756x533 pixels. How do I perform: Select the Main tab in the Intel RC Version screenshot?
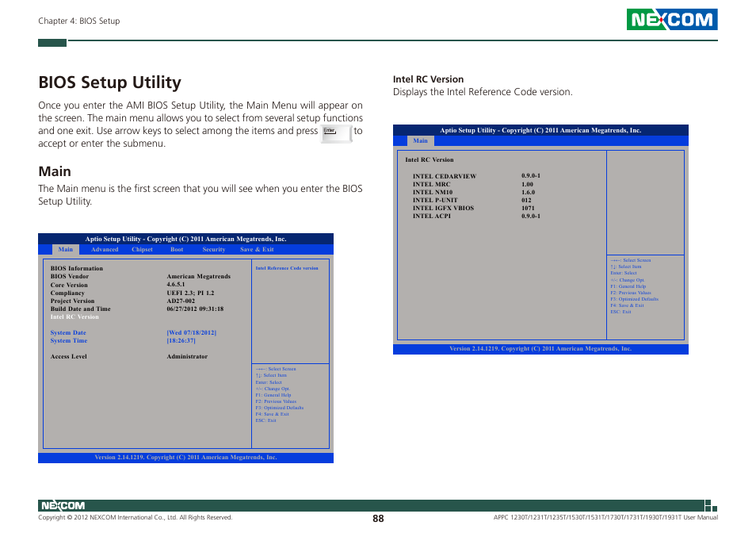tap(421, 141)
